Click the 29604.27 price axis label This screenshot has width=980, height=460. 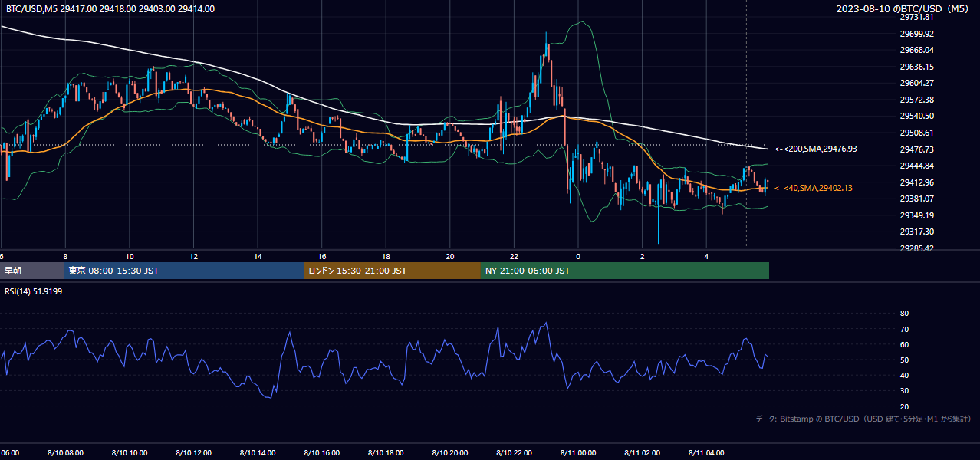pyautogui.click(x=916, y=83)
